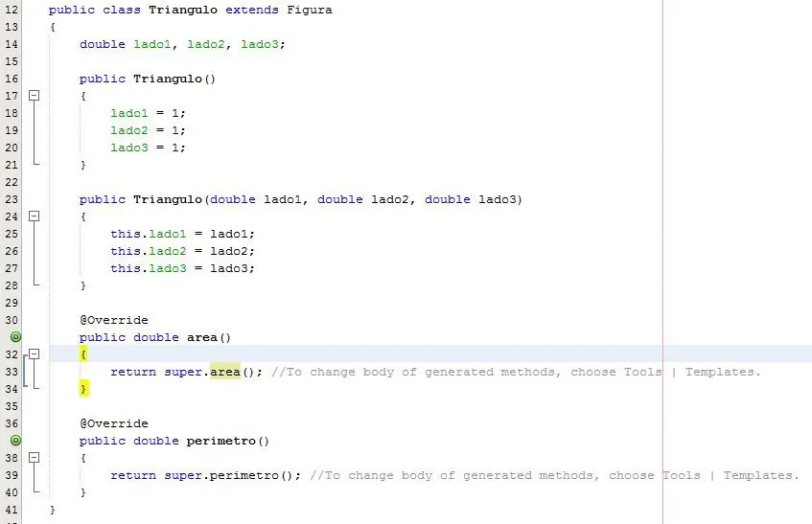Click the class name Triangulo on line 12
Viewport: 812px width, 524px height.
coord(183,10)
